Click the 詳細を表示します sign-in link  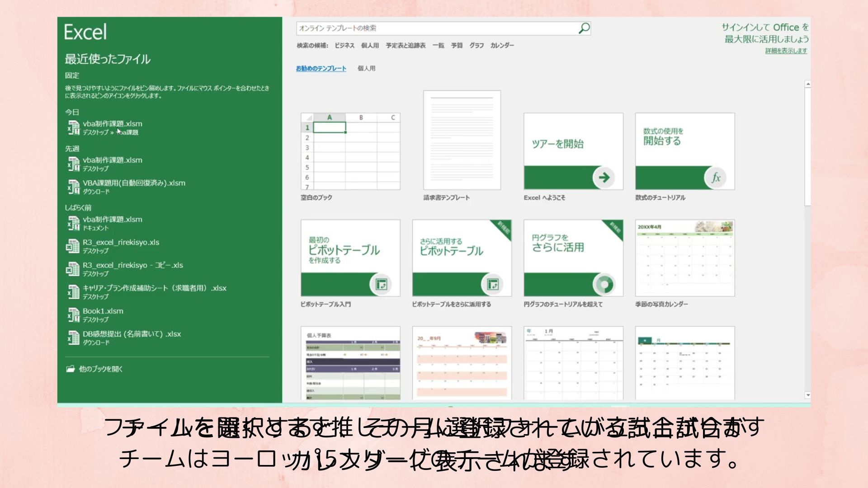pyautogui.click(x=786, y=51)
